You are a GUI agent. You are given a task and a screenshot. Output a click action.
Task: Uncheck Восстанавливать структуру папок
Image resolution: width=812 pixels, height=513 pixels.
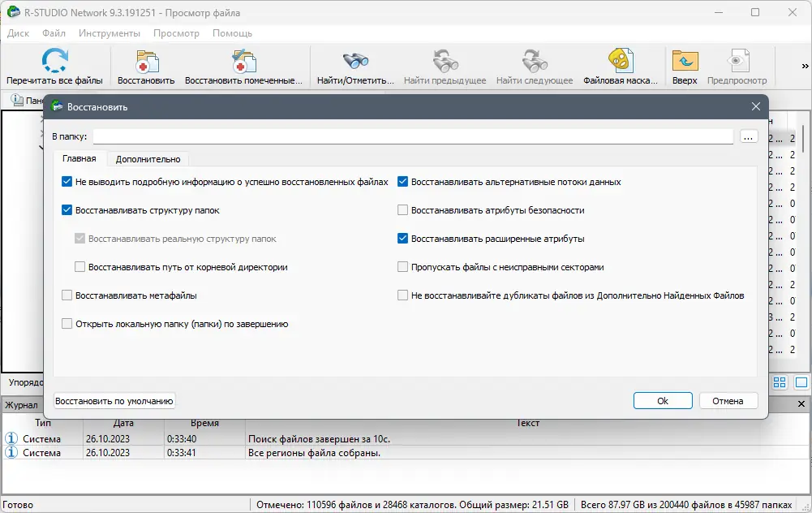(67, 210)
